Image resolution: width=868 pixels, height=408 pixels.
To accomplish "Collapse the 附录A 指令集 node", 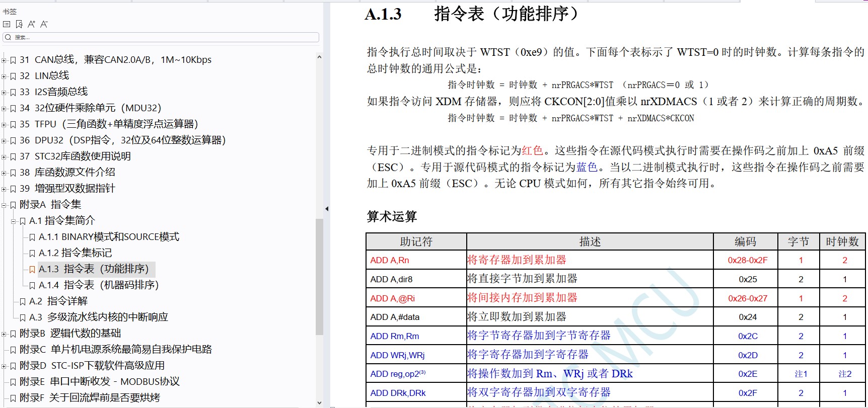I will click(x=4, y=205).
